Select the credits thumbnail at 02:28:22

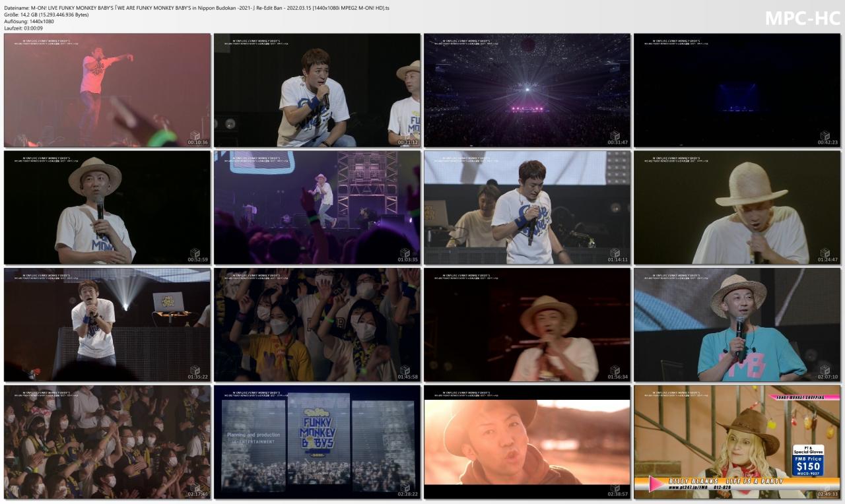317,442
